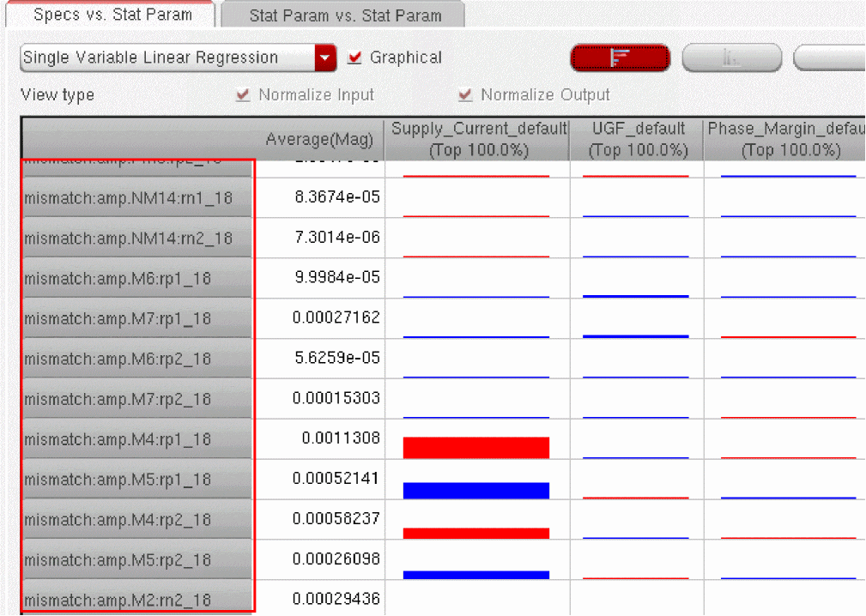This screenshot has width=866, height=616.
Task: Click the large red bar for M4:rp1_18
Action: click(475, 447)
